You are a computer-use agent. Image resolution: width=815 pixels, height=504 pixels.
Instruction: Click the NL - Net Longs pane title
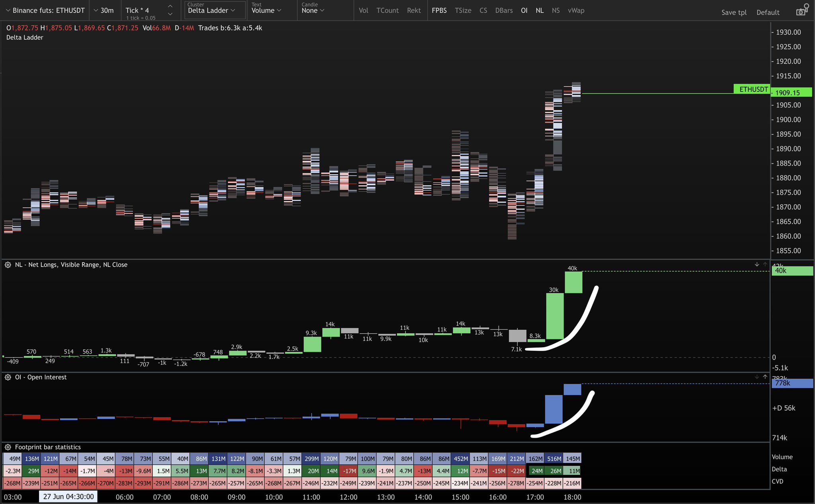coord(71,265)
